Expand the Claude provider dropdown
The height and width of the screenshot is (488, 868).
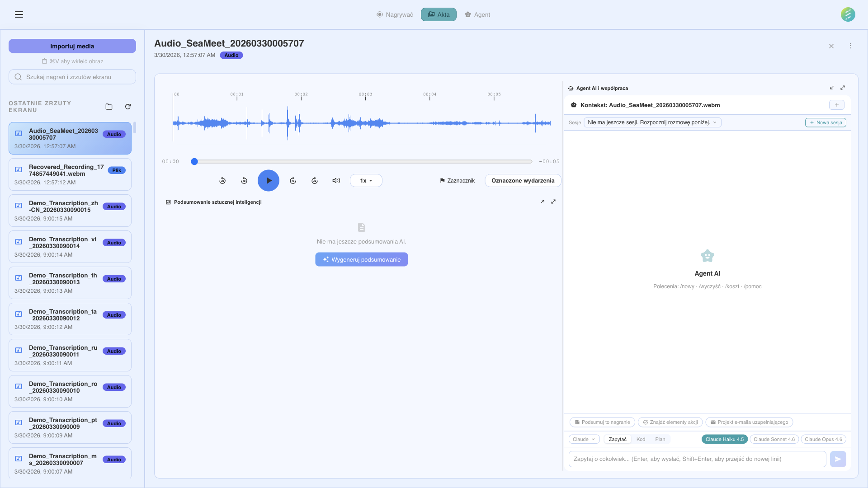[x=584, y=439]
